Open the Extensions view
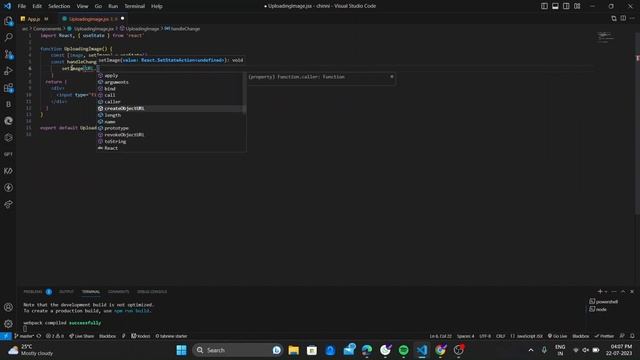Viewport: 640px width, 360px height. pyautogui.click(x=8, y=88)
